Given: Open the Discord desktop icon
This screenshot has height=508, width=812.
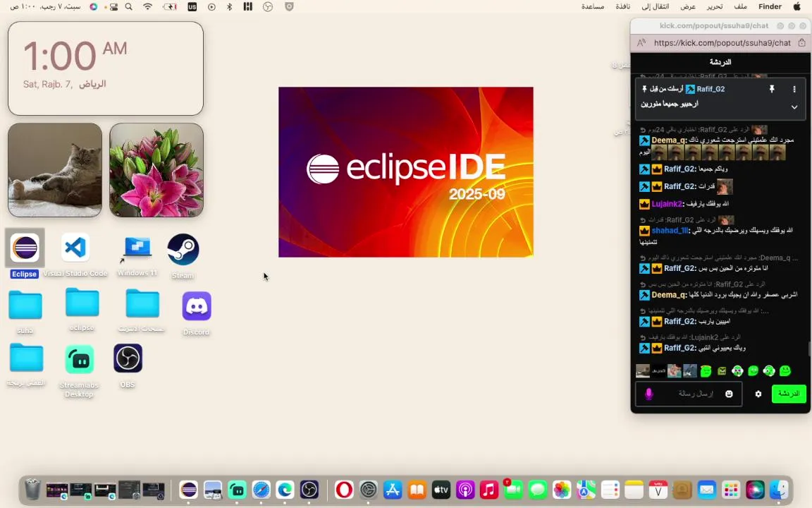Looking at the screenshot, I should click(x=196, y=306).
